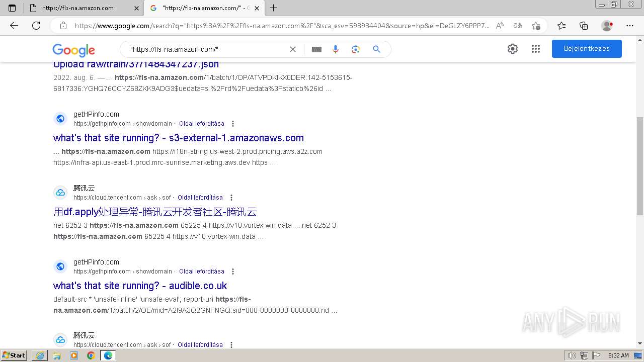
Task: Open the browser profile avatar
Action: coord(607,26)
